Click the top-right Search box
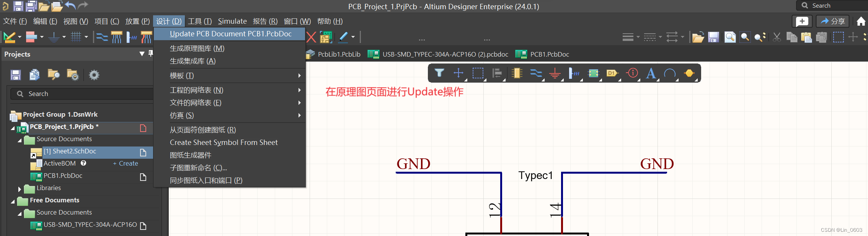Image resolution: width=868 pixels, height=236 pixels. [832, 6]
